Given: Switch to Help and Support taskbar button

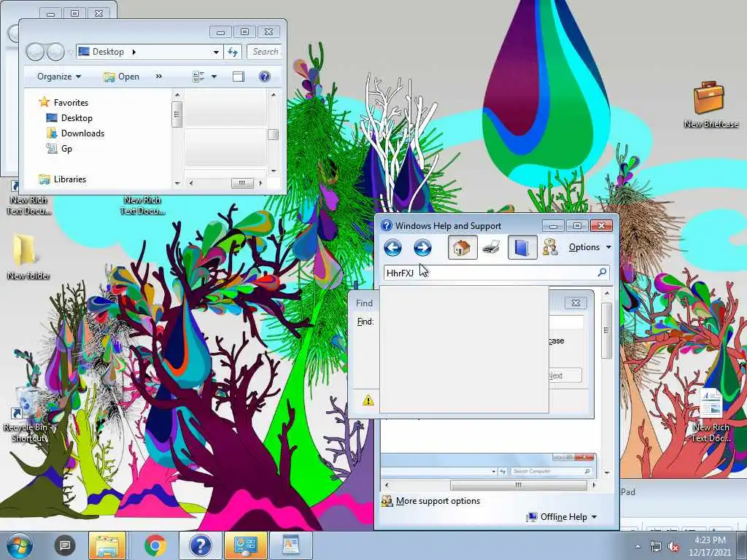Looking at the screenshot, I should 201,545.
